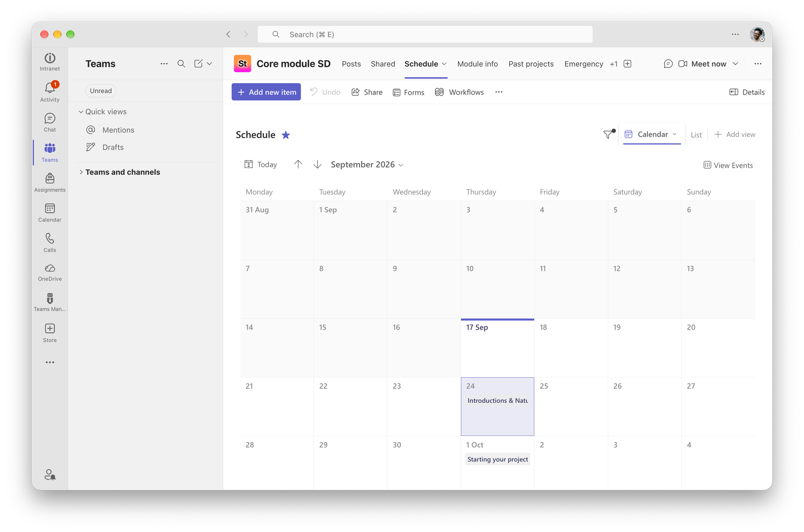Add a new tab with plus icon
The width and height of the screenshot is (804, 532).
(628, 64)
